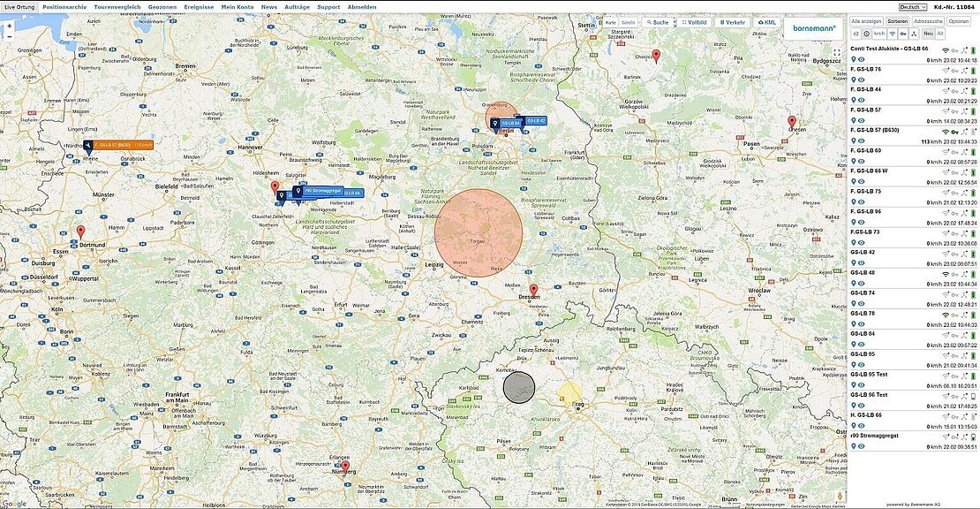Toggle the map fullscreen corner icon

(837, 53)
